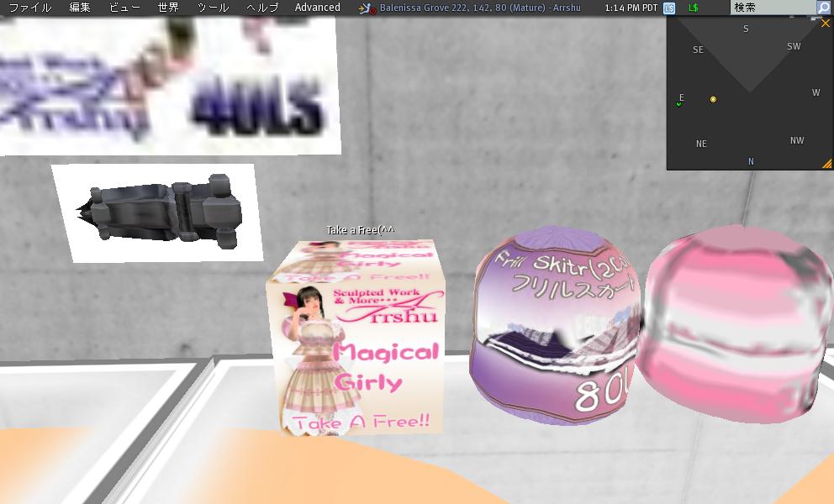Click the green L$ balance text
The image size is (834, 504).
coord(693,8)
